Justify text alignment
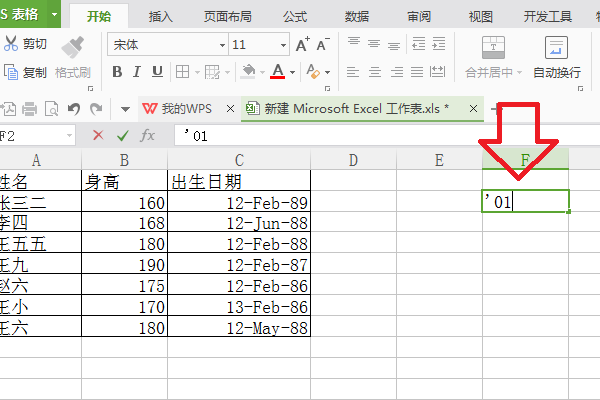Viewport: 600px width, 400px height. coord(417,72)
